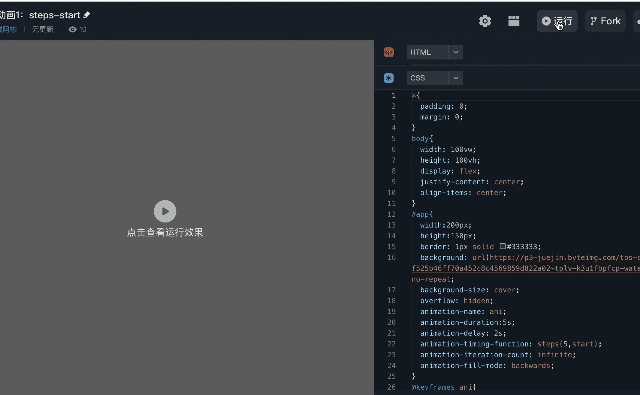
Task: Open the settings gear in the header
Action: coord(485,21)
